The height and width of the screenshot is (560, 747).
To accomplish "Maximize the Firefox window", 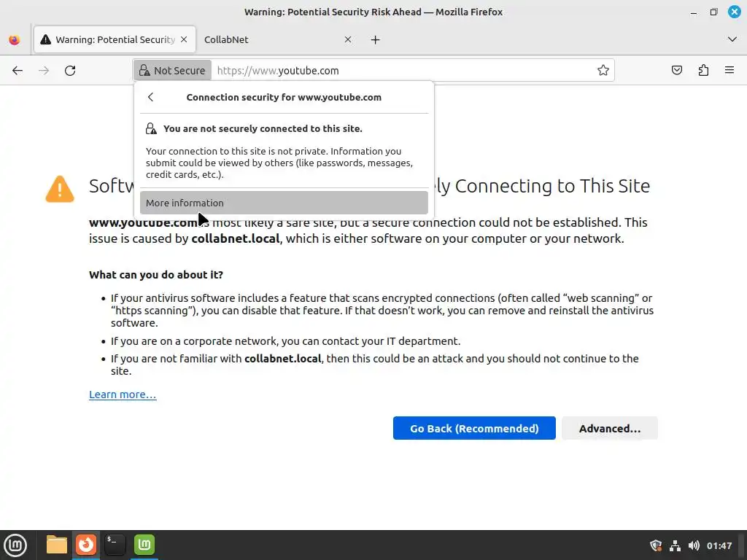I will tap(713, 12).
